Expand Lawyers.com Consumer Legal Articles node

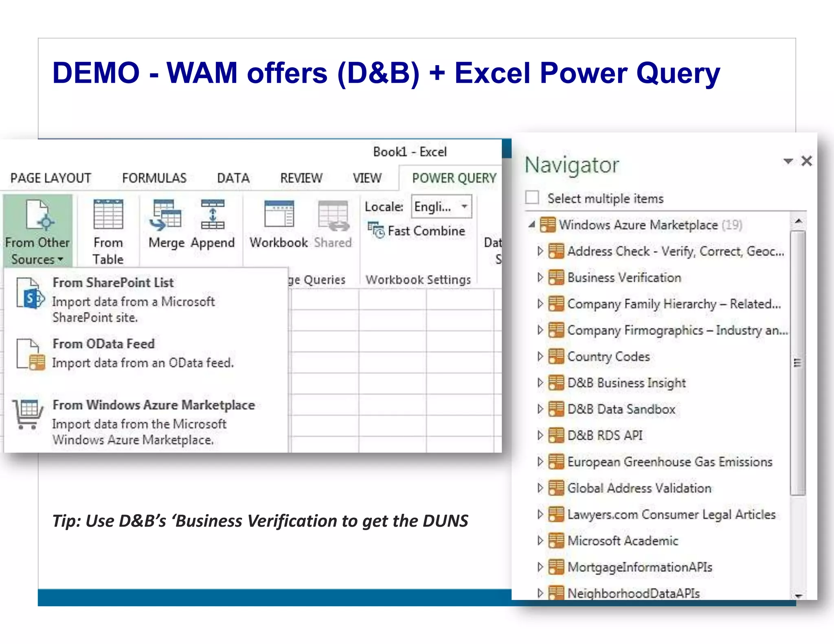(540, 514)
